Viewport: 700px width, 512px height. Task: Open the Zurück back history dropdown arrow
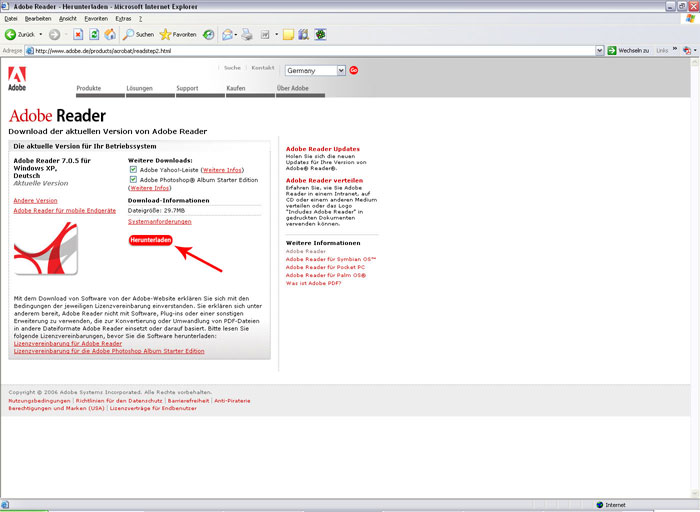click(x=41, y=34)
